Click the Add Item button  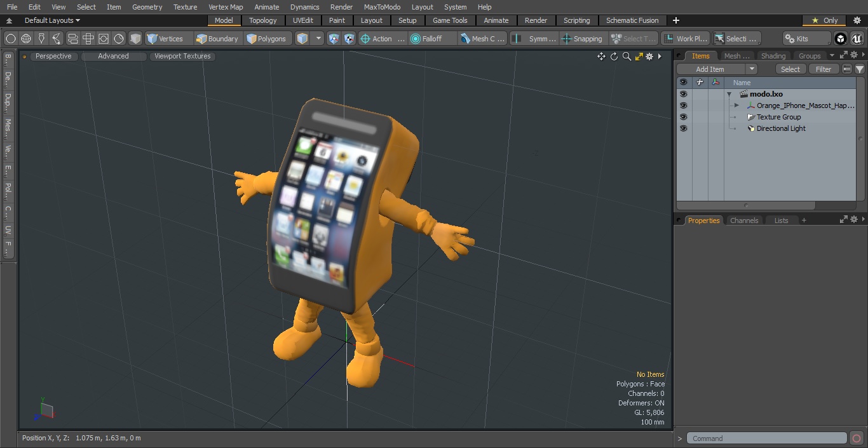click(710, 69)
